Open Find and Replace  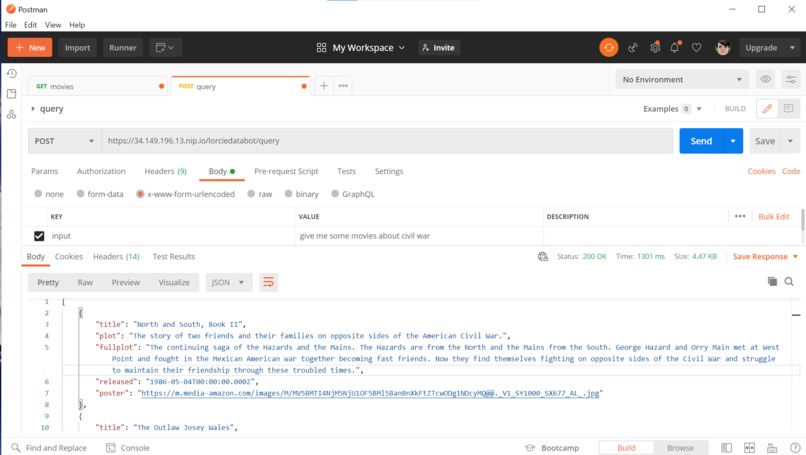coord(49,448)
